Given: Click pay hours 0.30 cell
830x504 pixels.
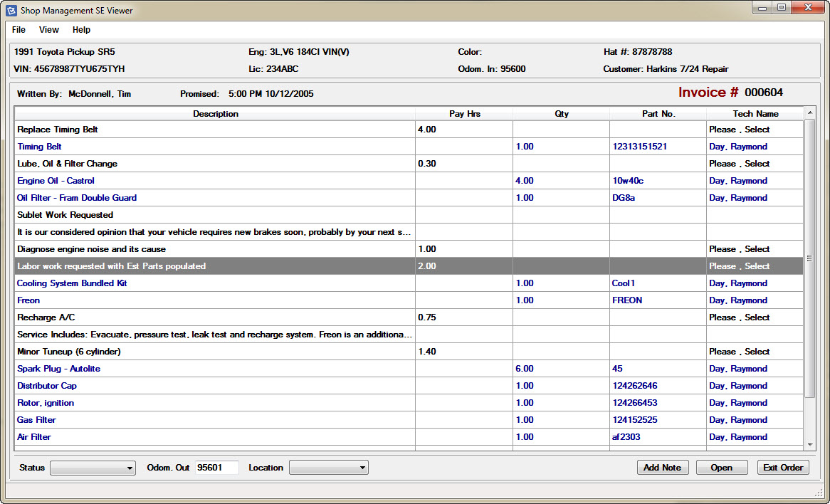Looking at the screenshot, I should [x=464, y=164].
